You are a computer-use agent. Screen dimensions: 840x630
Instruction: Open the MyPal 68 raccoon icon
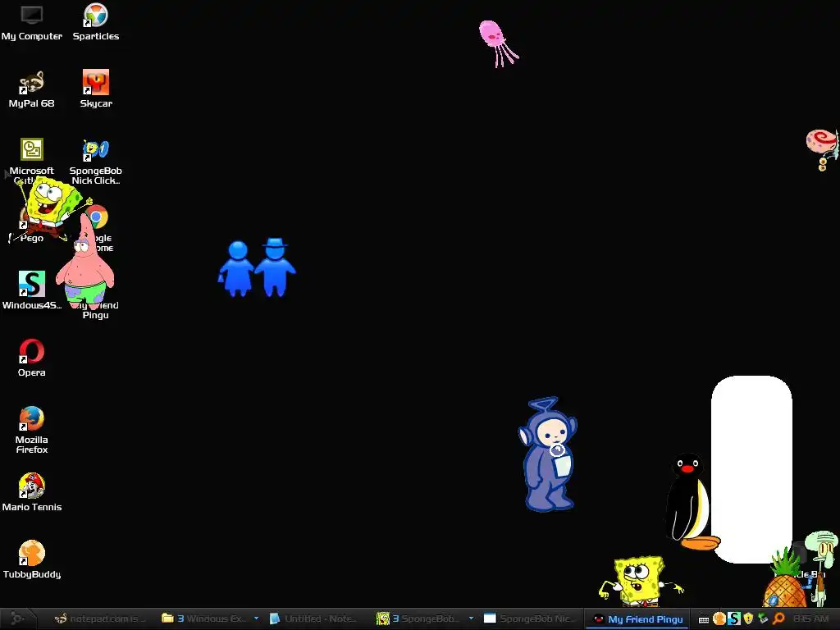pyautogui.click(x=32, y=89)
